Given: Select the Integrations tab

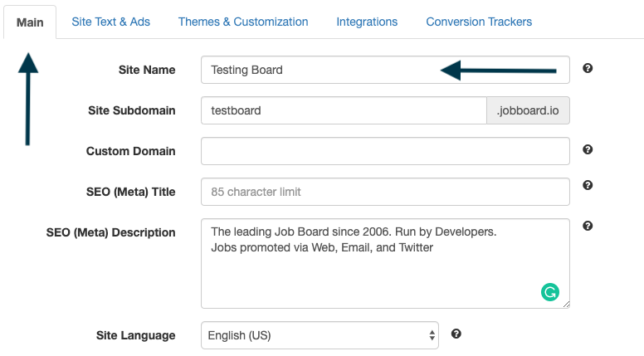Looking at the screenshot, I should click(367, 22).
